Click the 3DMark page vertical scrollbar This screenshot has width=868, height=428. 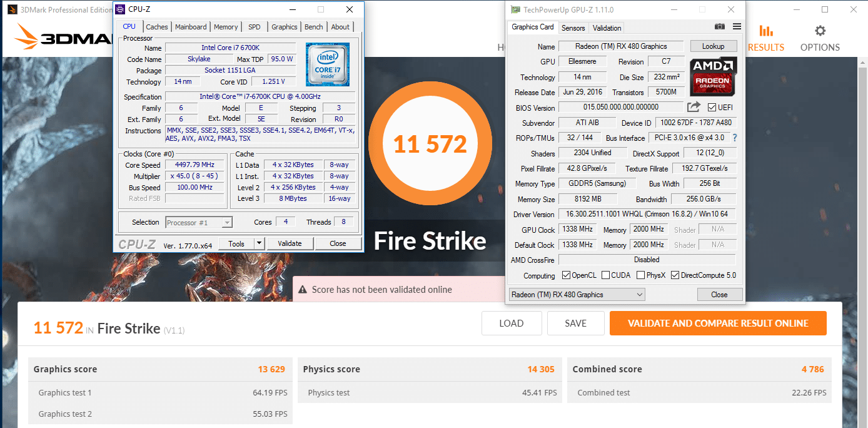pos(864,188)
